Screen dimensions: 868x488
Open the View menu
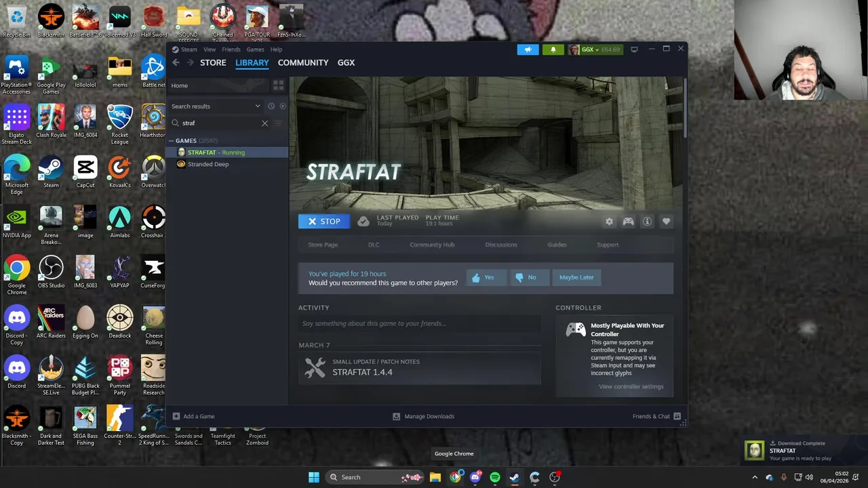click(x=210, y=49)
